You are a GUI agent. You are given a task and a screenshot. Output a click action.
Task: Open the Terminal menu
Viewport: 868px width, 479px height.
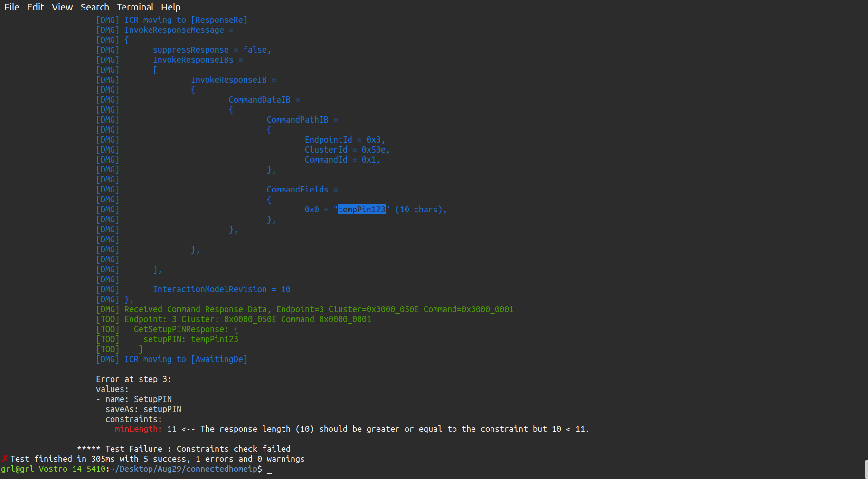(x=135, y=7)
